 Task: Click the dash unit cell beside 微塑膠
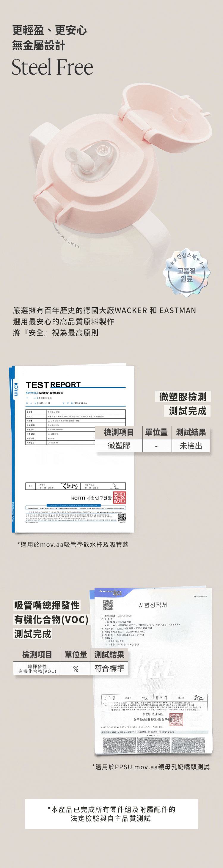pyautogui.click(x=156, y=446)
